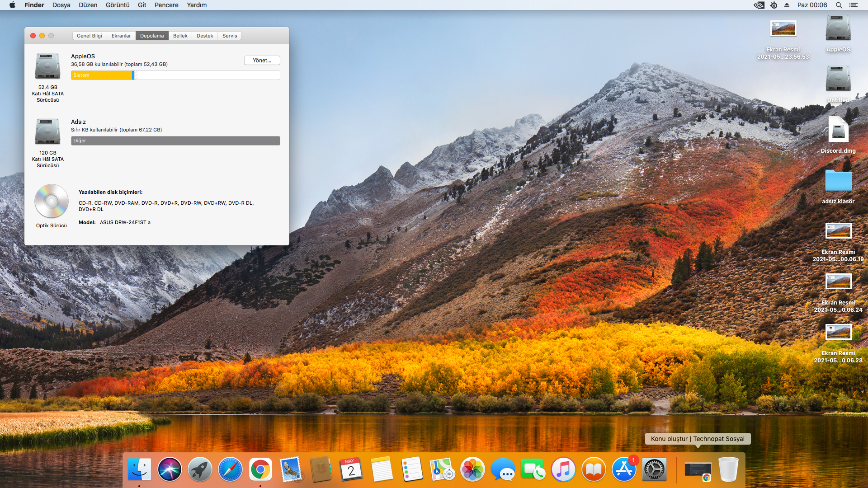Screen dimensions: 868x488
Task: Open Spotlight search in menu bar
Action: [x=839, y=5]
